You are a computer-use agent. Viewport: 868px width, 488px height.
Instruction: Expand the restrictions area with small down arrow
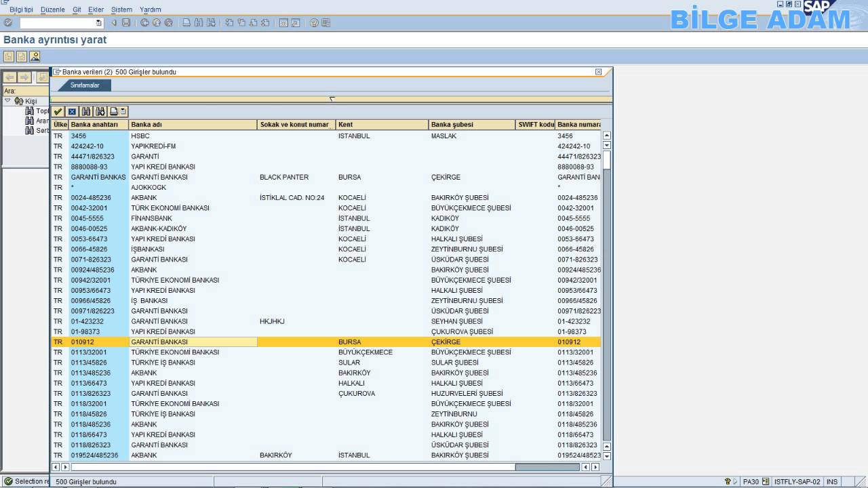(332, 99)
